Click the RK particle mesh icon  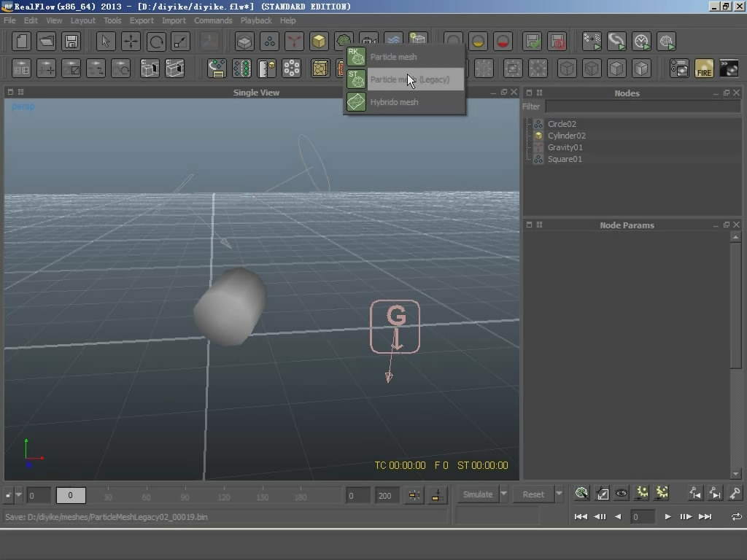tap(356, 57)
